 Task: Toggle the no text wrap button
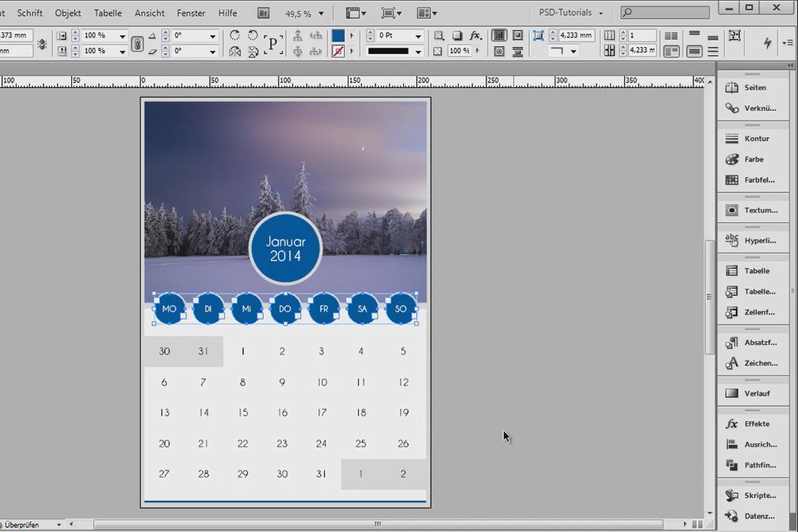point(499,36)
